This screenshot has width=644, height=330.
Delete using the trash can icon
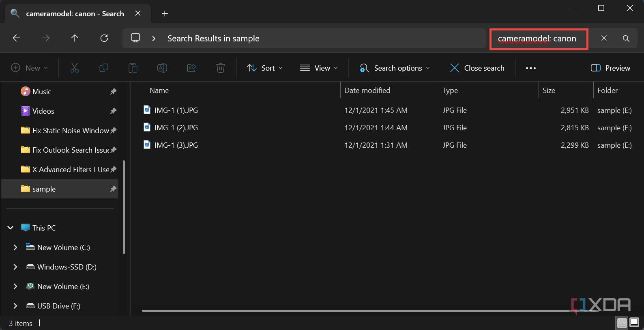(x=221, y=68)
